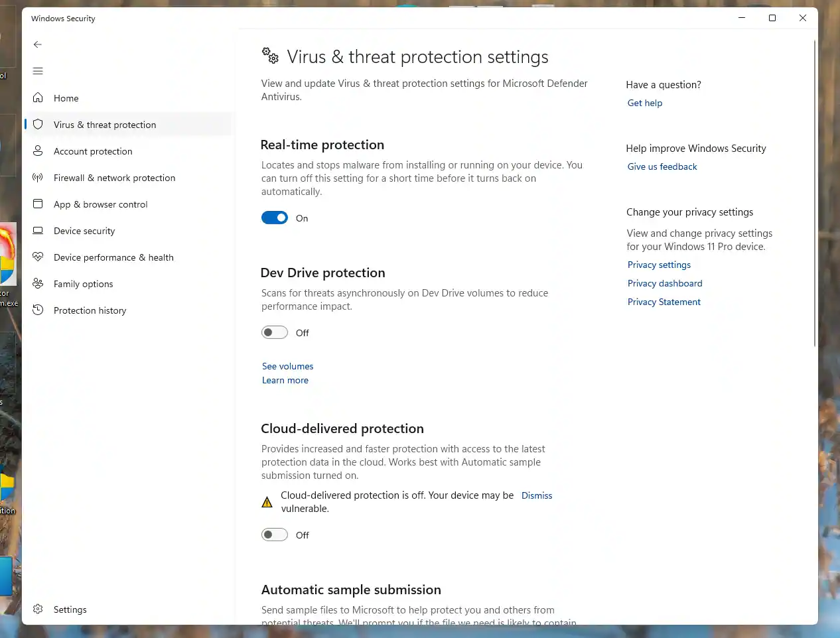Enable Dev Drive protection
The image size is (840, 638).
tap(274, 332)
